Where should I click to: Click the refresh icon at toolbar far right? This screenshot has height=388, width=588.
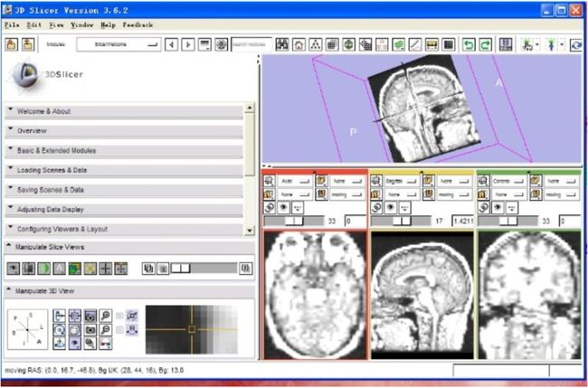coord(577,45)
